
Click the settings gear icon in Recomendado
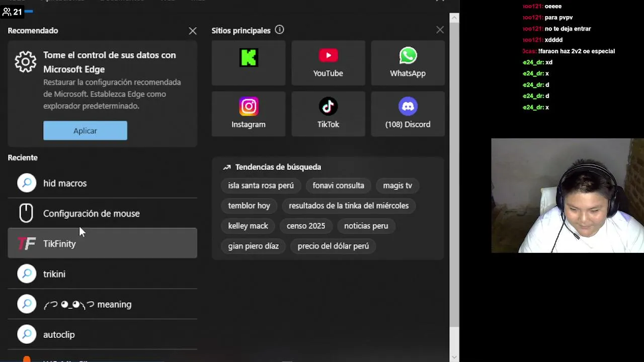click(25, 61)
